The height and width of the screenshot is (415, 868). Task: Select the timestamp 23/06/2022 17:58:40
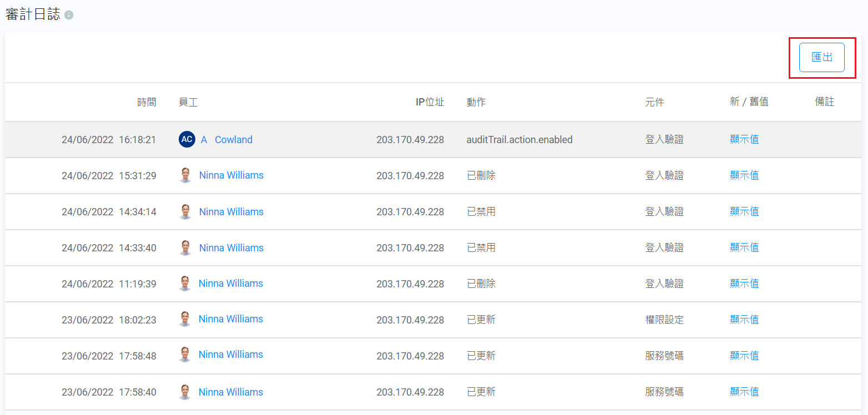click(x=109, y=392)
